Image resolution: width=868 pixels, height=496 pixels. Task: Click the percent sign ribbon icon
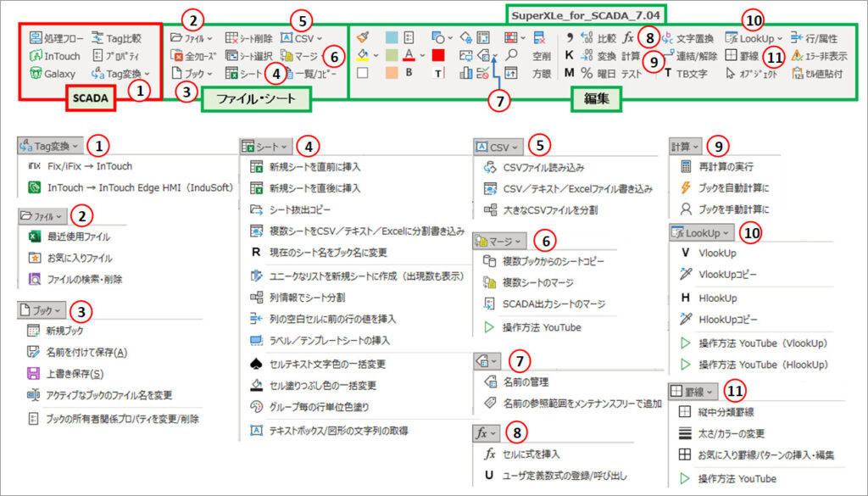point(587,73)
